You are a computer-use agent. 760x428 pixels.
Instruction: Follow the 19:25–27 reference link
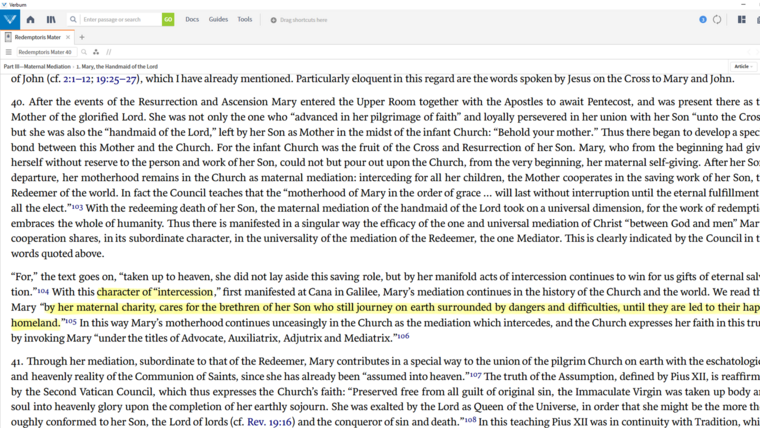[116, 79]
